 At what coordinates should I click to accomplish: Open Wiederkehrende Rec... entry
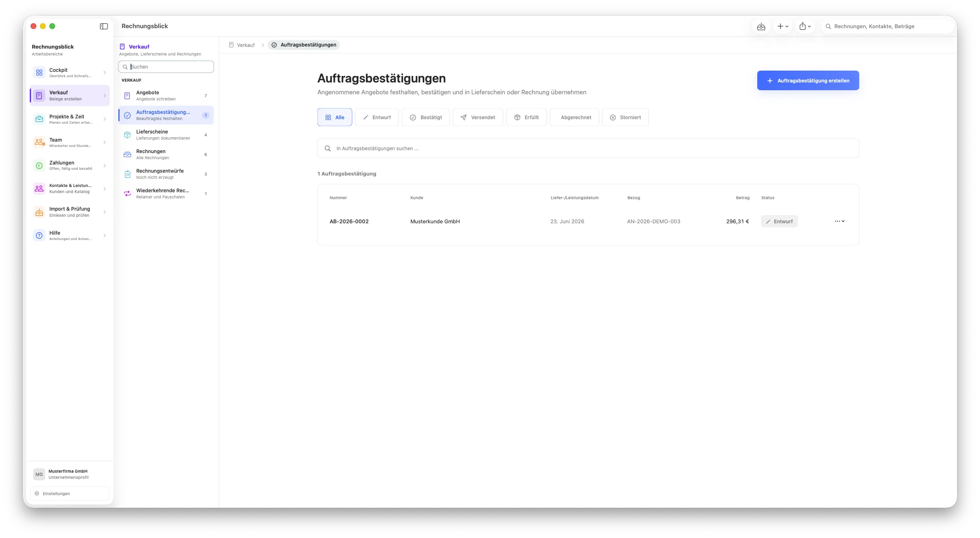[166, 194]
